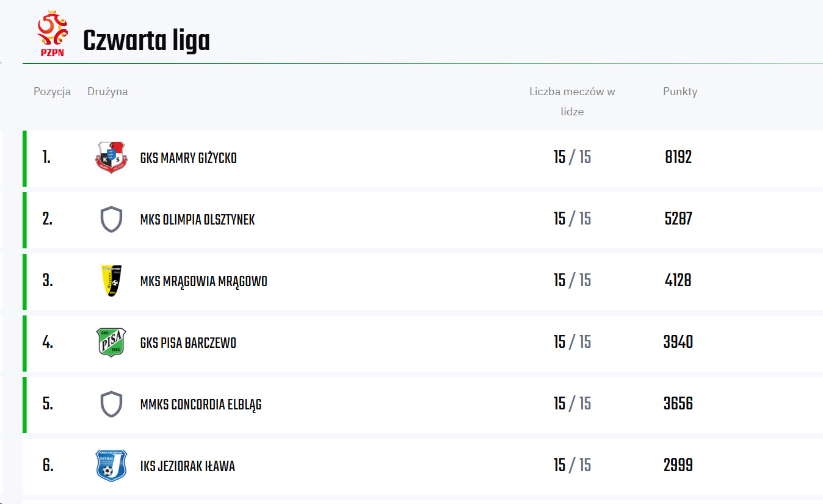Viewport: 823px width, 504px height.
Task: Click MMKS Concordia Elbląg shield icon
Action: [x=111, y=404]
